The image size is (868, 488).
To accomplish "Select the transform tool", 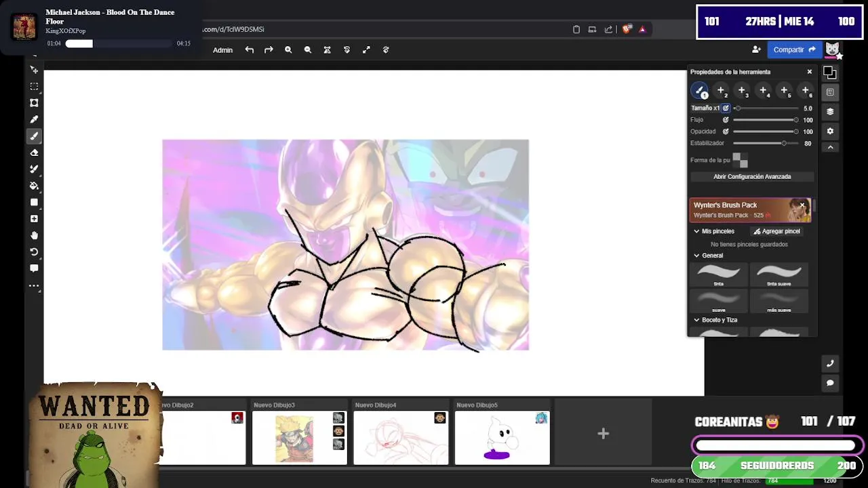I will [34, 103].
